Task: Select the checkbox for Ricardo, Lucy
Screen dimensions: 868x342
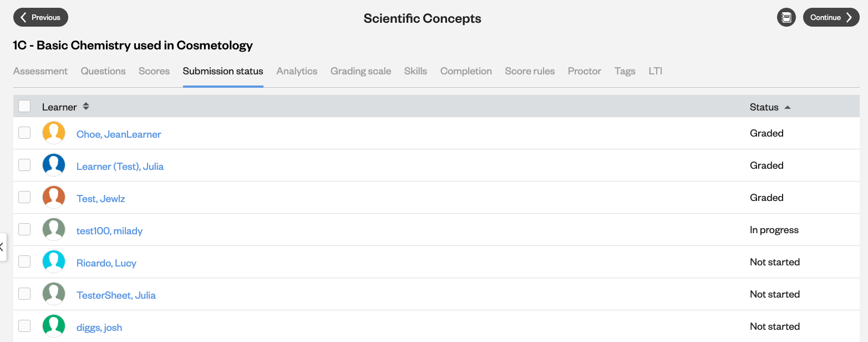Action: [24, 261]
